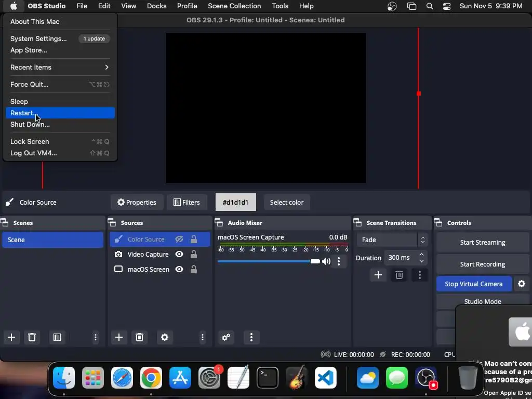The height and width of the screenshot is (399, 532).
Task: Toggle lock on Color Source
Action: click(194, 239)
